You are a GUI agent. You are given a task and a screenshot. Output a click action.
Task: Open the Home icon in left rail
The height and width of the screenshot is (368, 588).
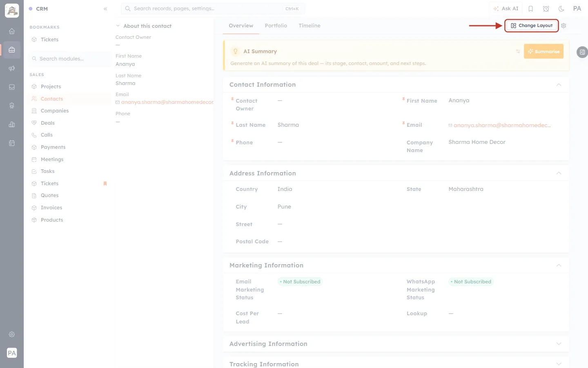[12, 31]
